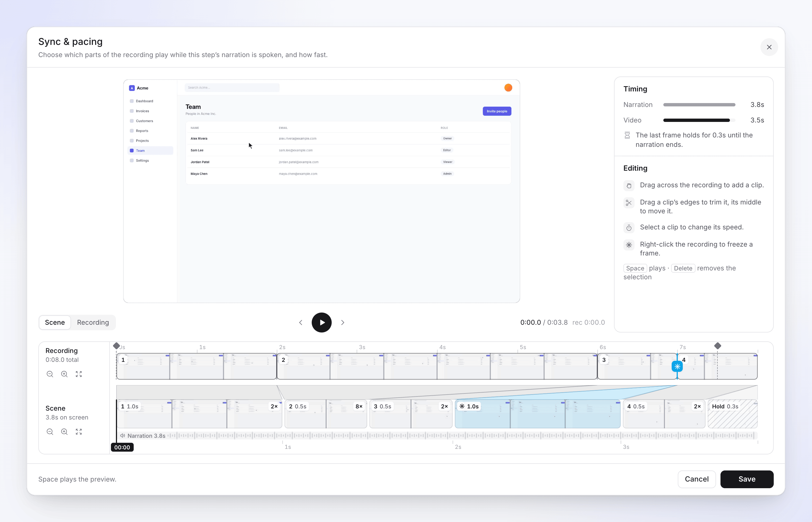
Task: Select recording clip 1
Action: [x=196, y=366]
